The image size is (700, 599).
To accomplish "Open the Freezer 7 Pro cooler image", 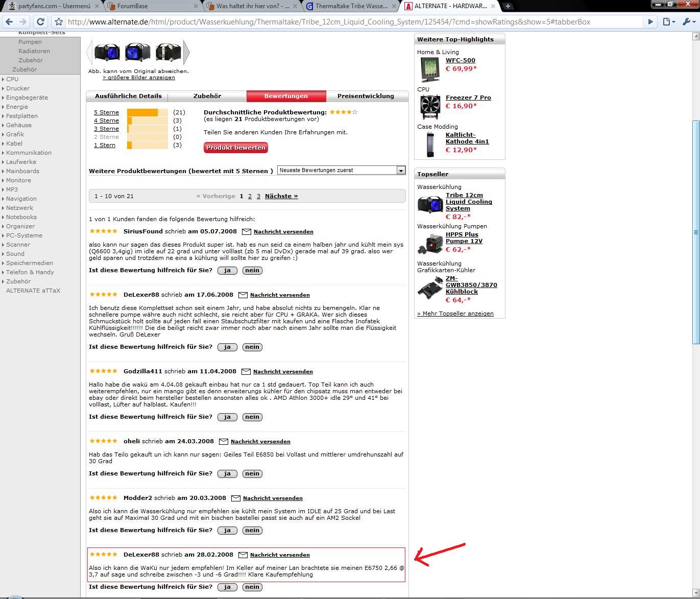I will (x=430, y=107).
